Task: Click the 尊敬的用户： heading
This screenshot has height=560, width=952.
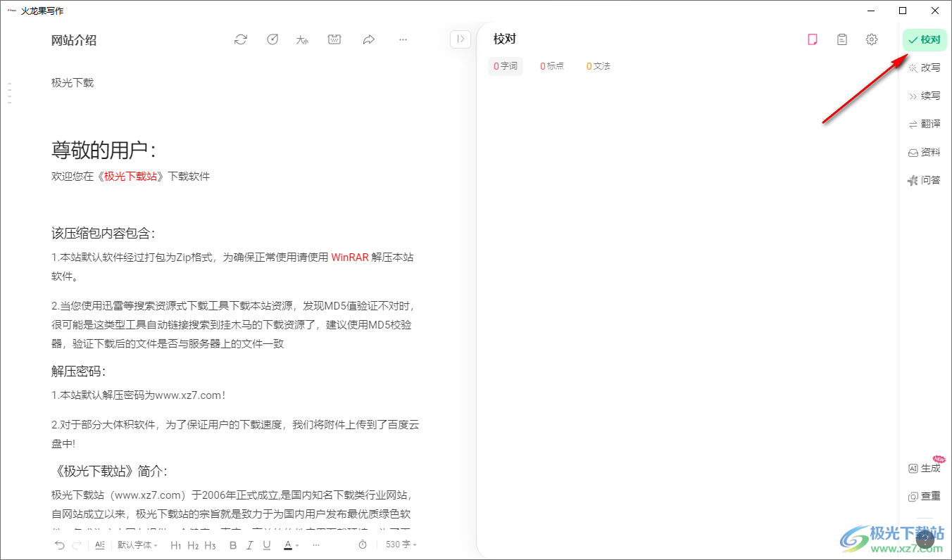Action: [104, 149]
